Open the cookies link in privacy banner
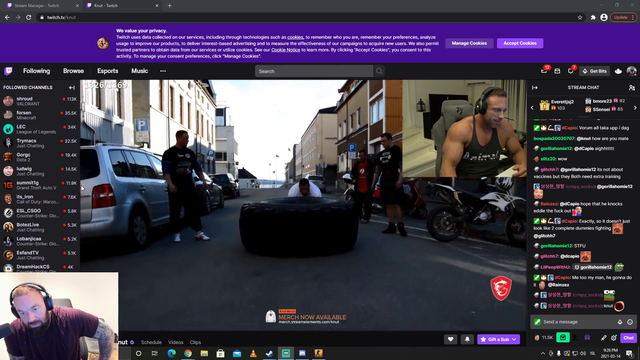The image size is (640, 360). 295,37
